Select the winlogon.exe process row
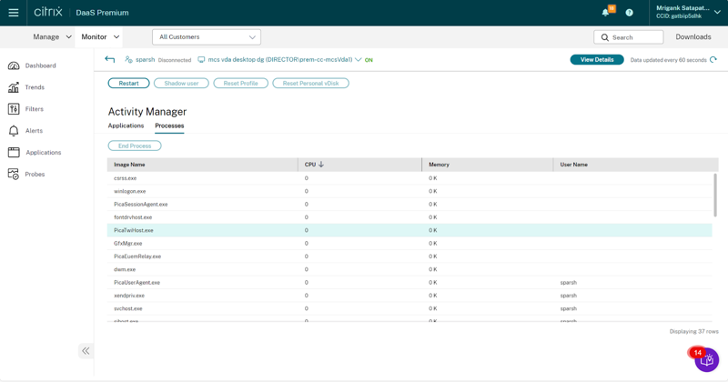This screenshot has width=728, height=382. click(410, 191)
